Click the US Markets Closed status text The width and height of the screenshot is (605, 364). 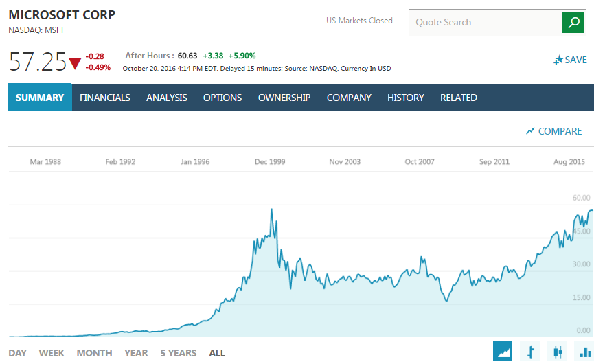click(359, 21)
